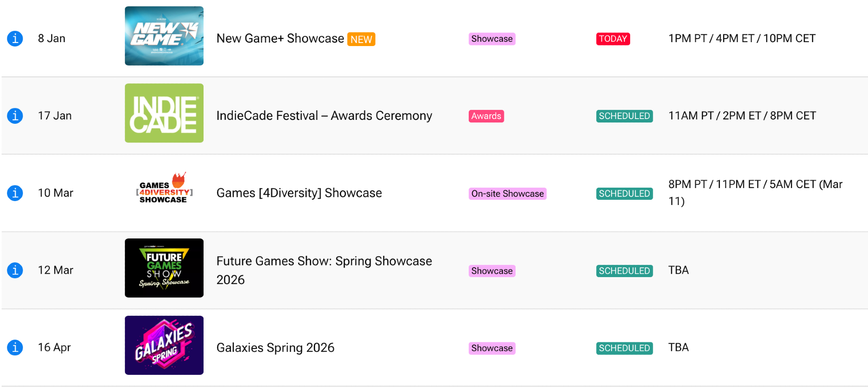Click info icon next to 16 Apr
Image resolution: width=868 pixels, height=387 pixels.
(15, 347)
